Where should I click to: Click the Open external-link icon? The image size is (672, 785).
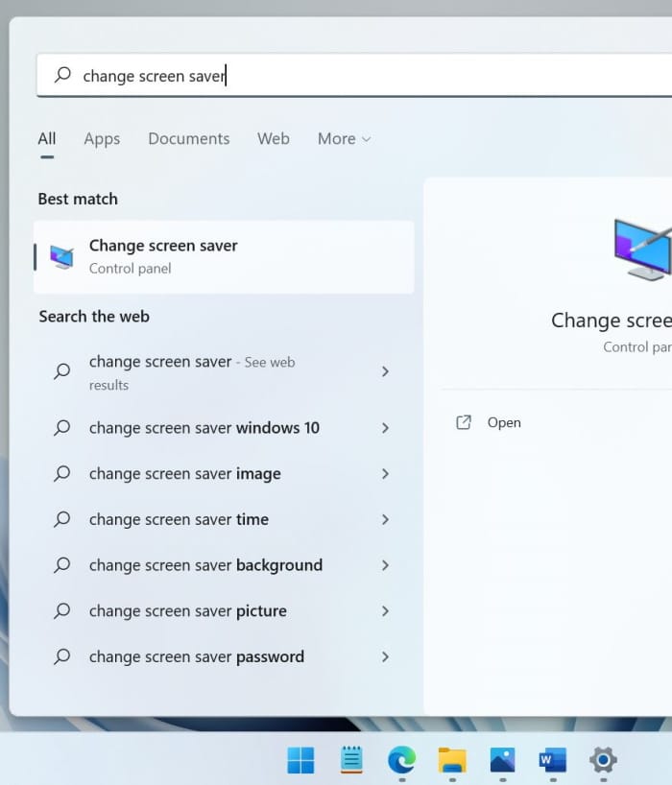pos(464,422)
